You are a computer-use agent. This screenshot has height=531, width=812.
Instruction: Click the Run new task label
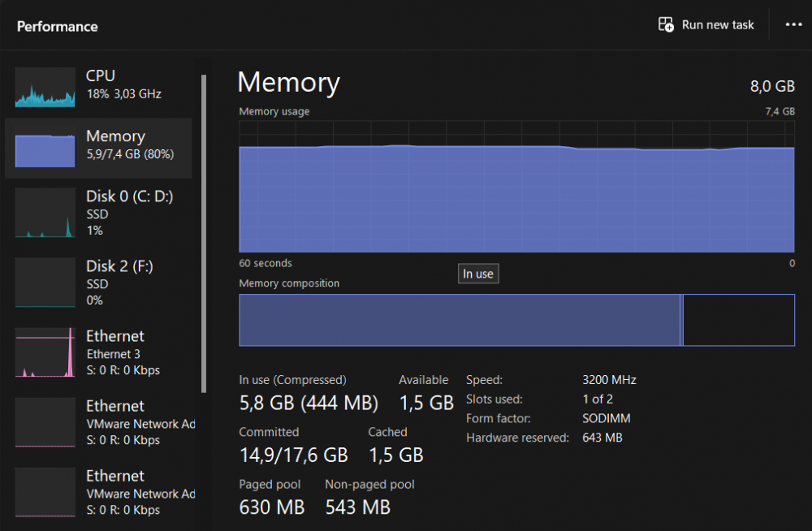coord(718,25)
